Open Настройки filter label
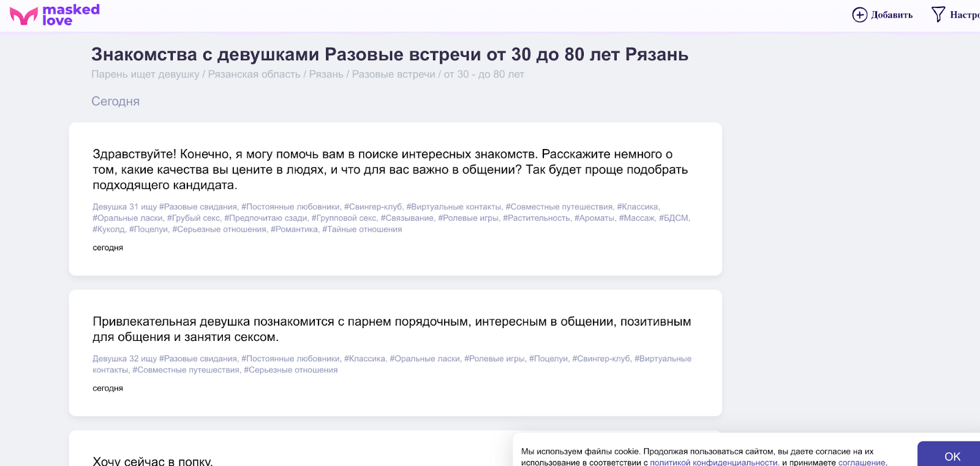 click(965, 15)
